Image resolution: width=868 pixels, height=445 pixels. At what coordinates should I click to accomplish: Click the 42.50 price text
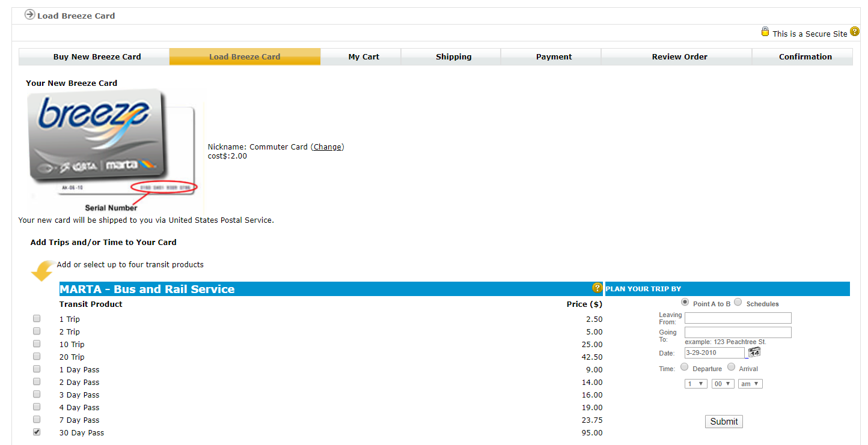(x=591, y=357)
